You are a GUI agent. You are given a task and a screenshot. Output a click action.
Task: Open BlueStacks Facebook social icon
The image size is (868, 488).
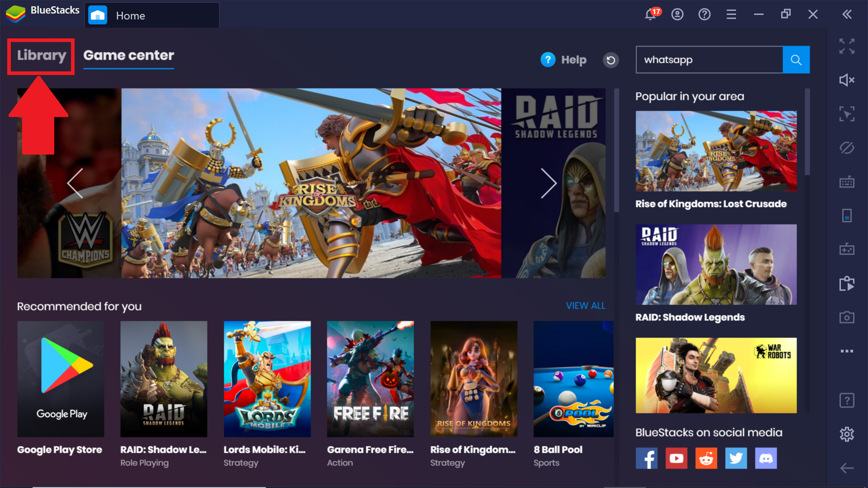click(646, 458)
